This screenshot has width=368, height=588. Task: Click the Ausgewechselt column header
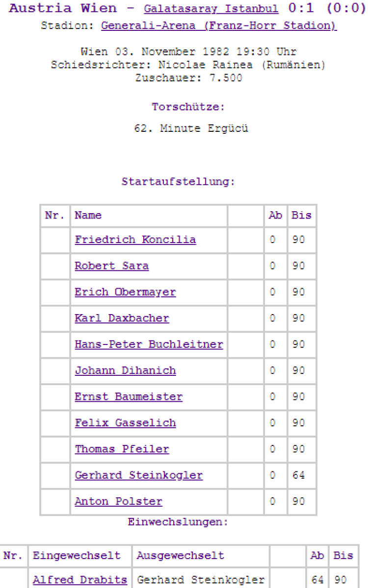[180, 556]
